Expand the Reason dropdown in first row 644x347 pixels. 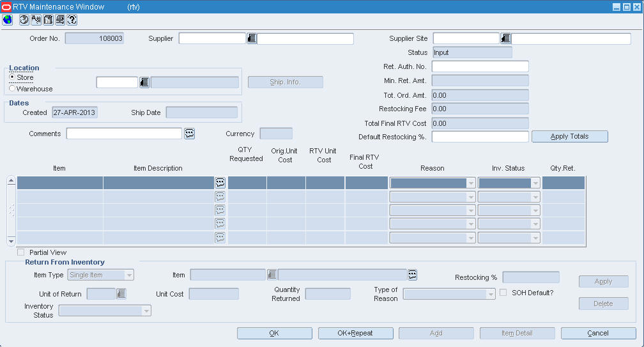coord(471,183)
